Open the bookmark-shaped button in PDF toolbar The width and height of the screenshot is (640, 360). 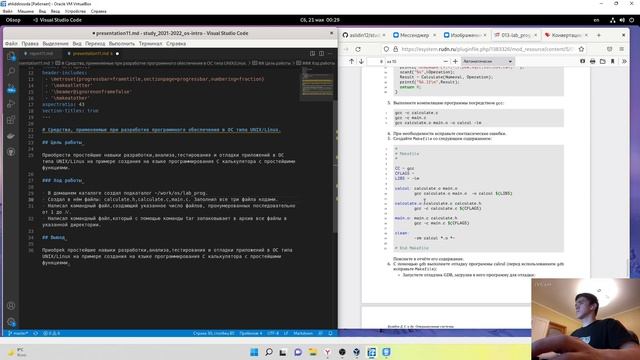point(613,61)
